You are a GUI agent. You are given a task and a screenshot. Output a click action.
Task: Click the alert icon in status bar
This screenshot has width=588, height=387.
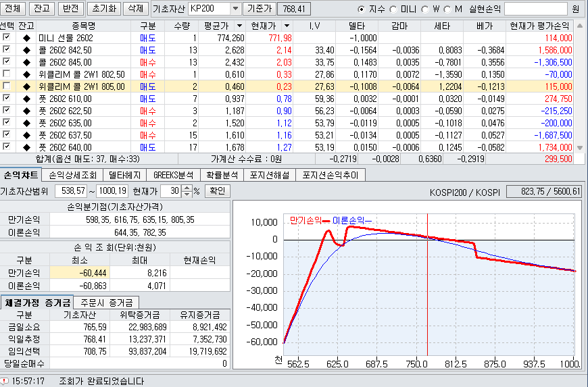pyautogui.click(x=4, y=381)
